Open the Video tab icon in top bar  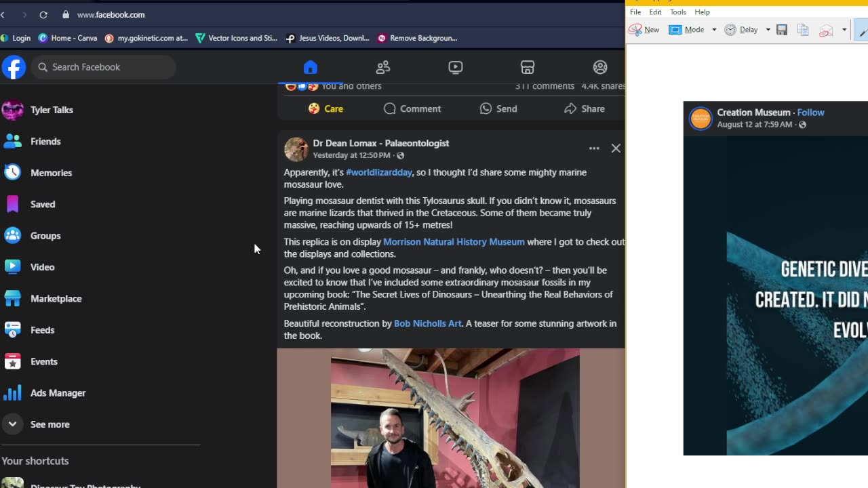point(456,67)
